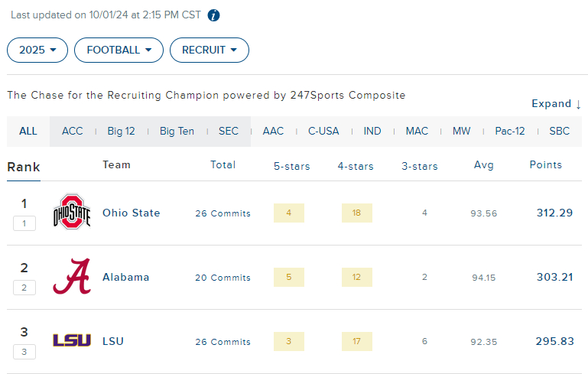
Task: Click Ohio State's highlighted 5-stars count
Action: (x=289, y=213)
